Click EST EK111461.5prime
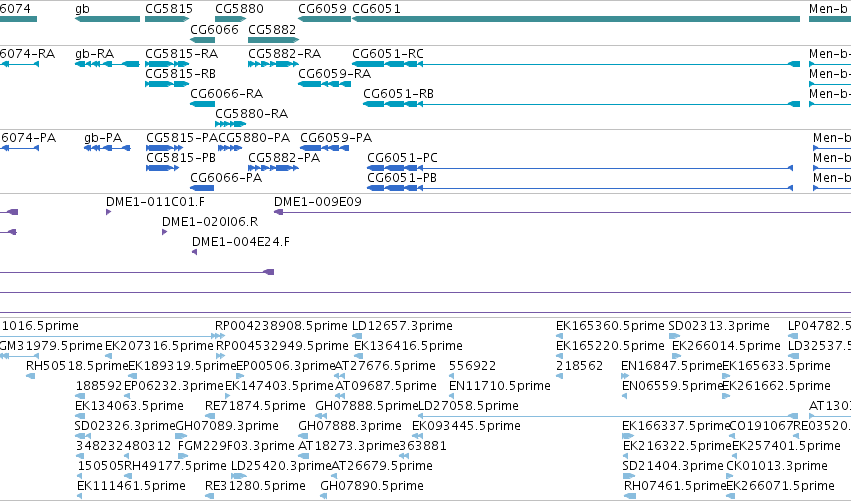The height and width of the screenshot is (501, 851). [131, 486]
